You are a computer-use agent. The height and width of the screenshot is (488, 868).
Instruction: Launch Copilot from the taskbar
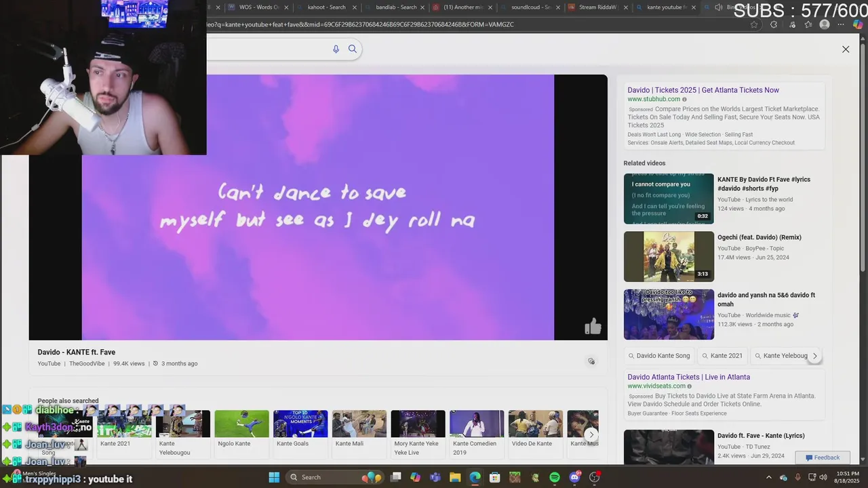coord(416,477)
